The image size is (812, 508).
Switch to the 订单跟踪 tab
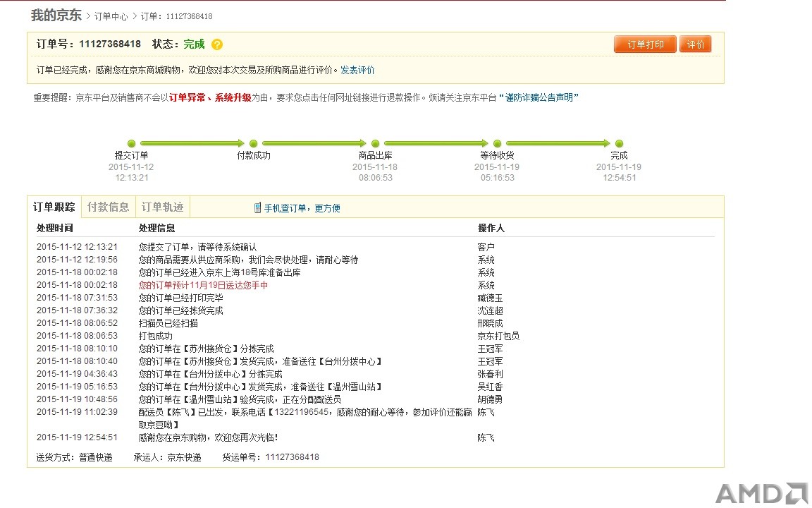pyautogui.click(x=54, y=207)
